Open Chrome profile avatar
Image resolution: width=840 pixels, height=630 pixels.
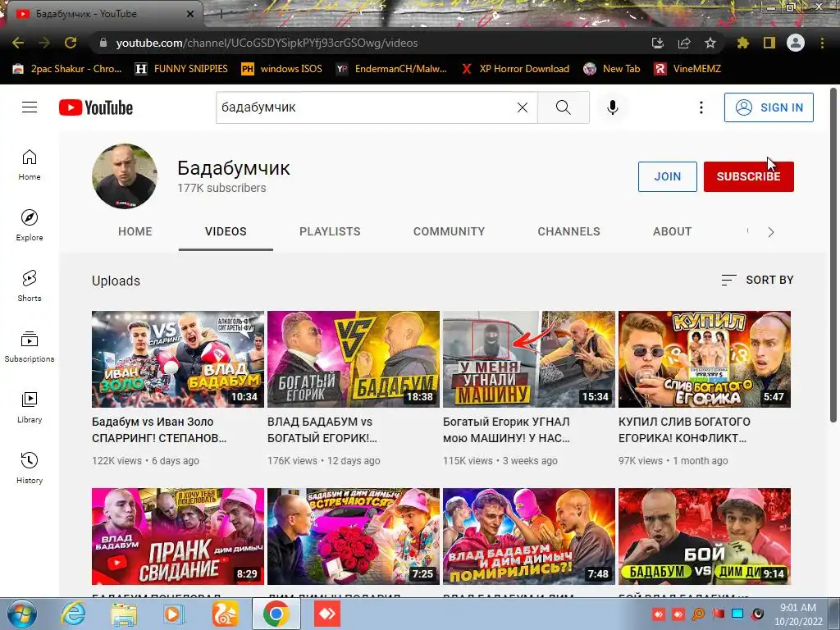(796, 43)
